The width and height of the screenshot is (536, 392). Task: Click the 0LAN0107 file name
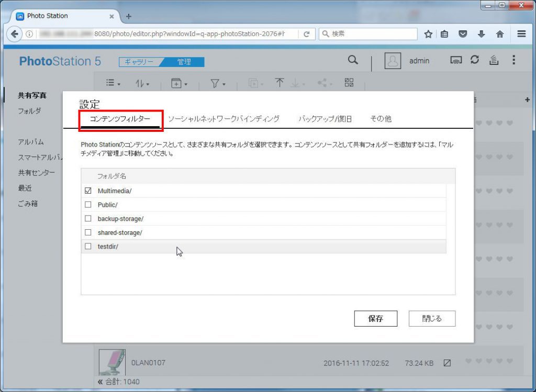click(148, 363)
